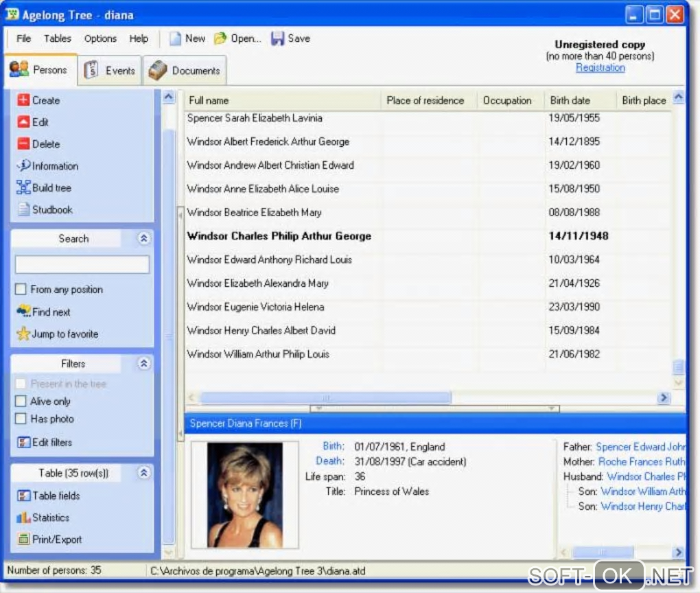The width and height of the screenshot is (700, 593).
Task: Open the Studbook icon
Action: [23, 209]
